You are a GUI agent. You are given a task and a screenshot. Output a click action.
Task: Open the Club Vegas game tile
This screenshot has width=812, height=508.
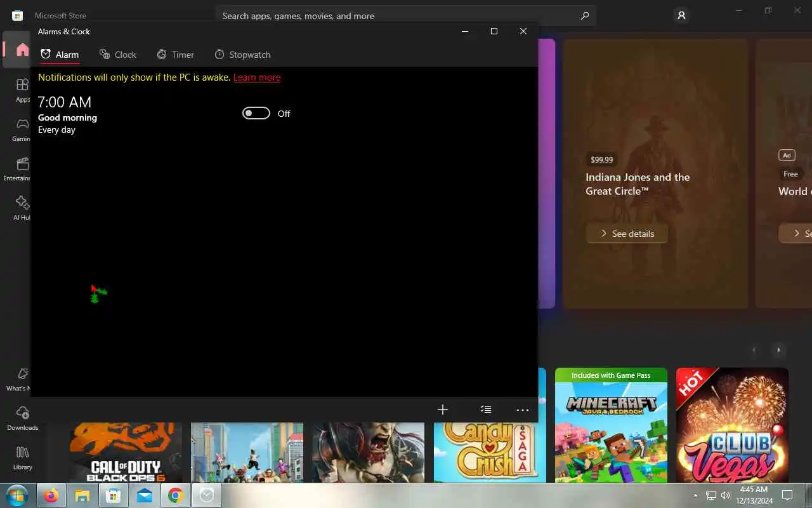click(732, 425)
